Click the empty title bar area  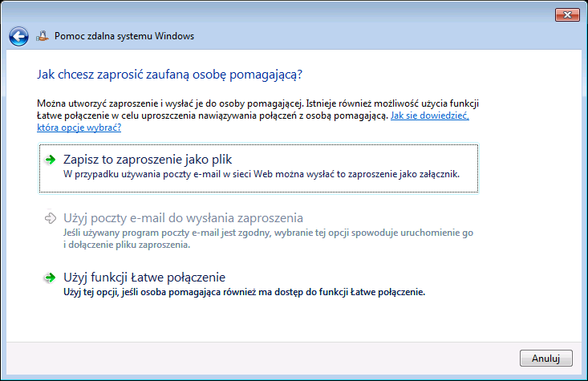pyautogui.click(x=321, y=14)
